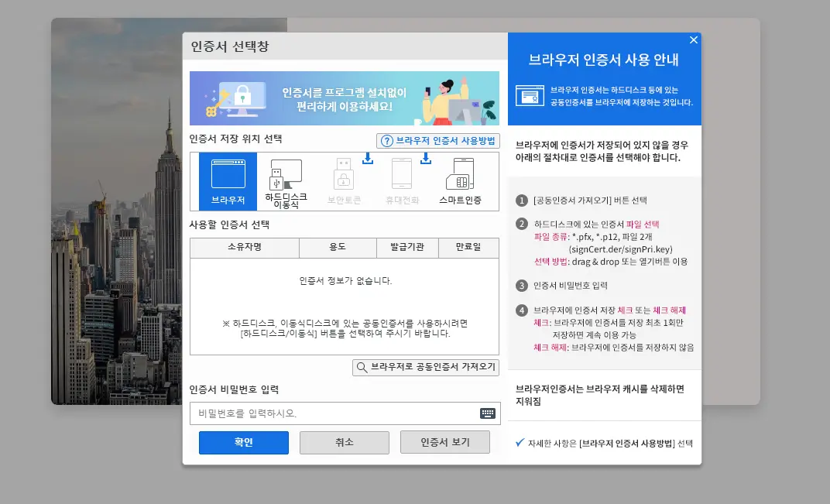Screen dimensions: 830x504
Task: Click the question mark help icon
Action: point(386,140)
